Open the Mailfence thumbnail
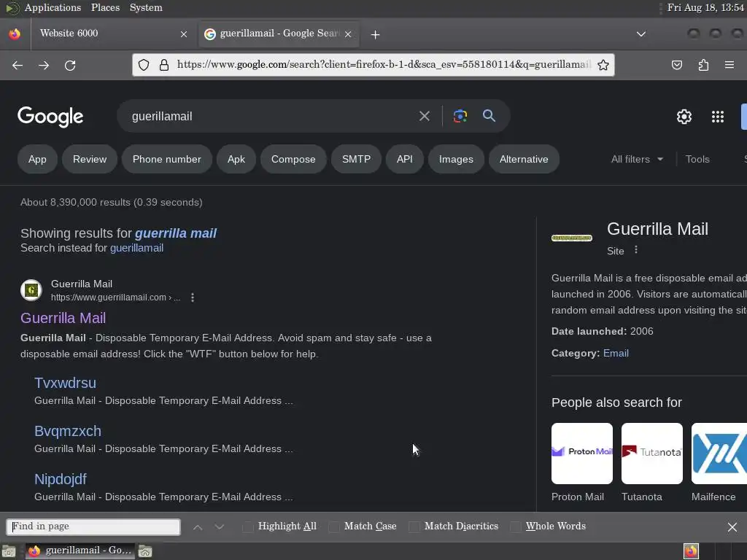Screen dimensions: 747x560 719,454
